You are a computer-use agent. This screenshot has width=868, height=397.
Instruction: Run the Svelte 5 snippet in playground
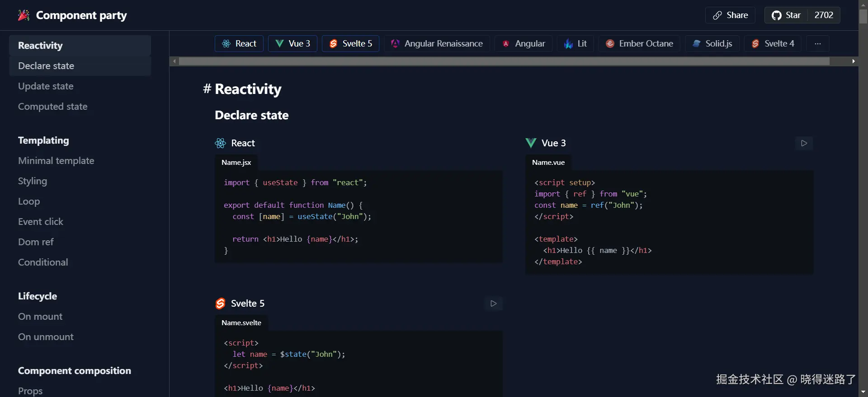click(493, 304)
